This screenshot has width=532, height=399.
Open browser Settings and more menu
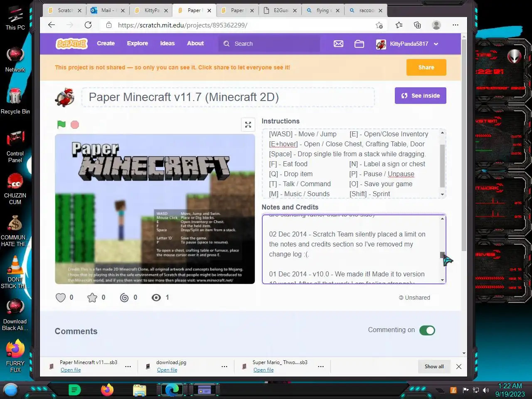click(x=456, y=25)
